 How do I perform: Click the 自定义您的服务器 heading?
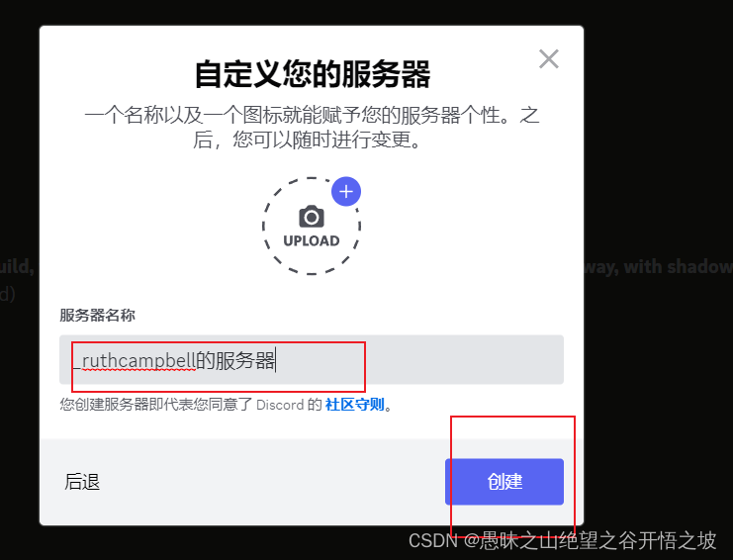click(x=312, y=74)
